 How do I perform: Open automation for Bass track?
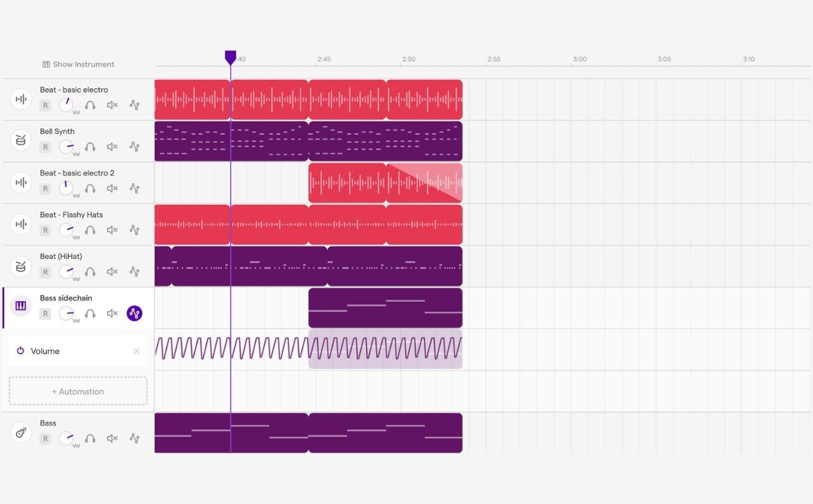click(135, 439)
